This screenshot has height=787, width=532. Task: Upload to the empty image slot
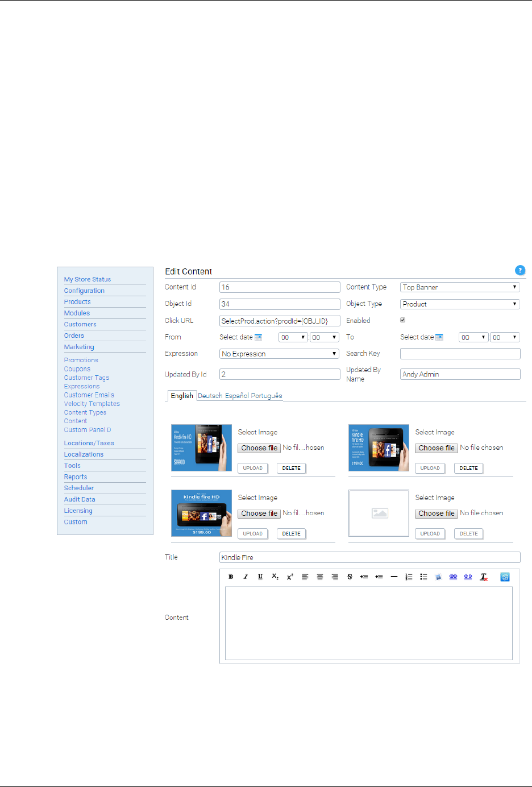(430, 533)
